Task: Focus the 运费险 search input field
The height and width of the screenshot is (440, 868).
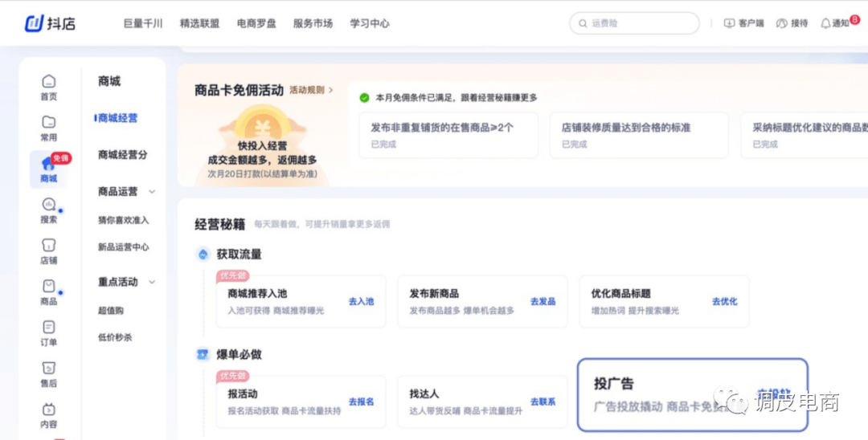Action: pos(639,23)
